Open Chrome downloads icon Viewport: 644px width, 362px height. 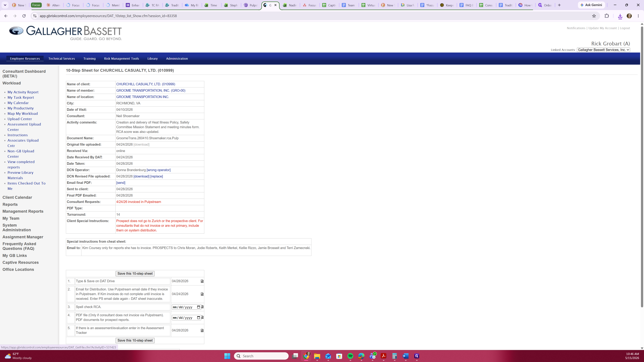(620, 16)
